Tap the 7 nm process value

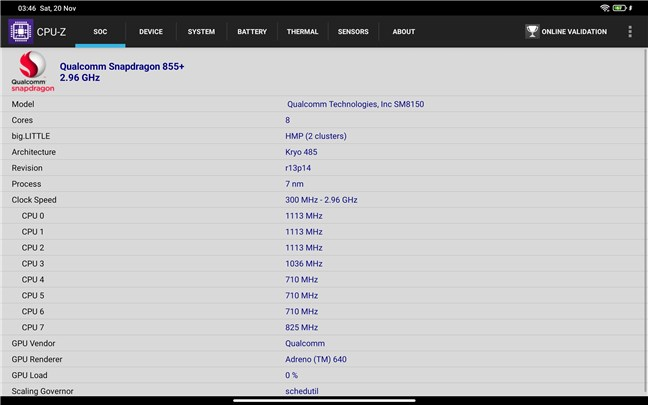pos(294,184)
